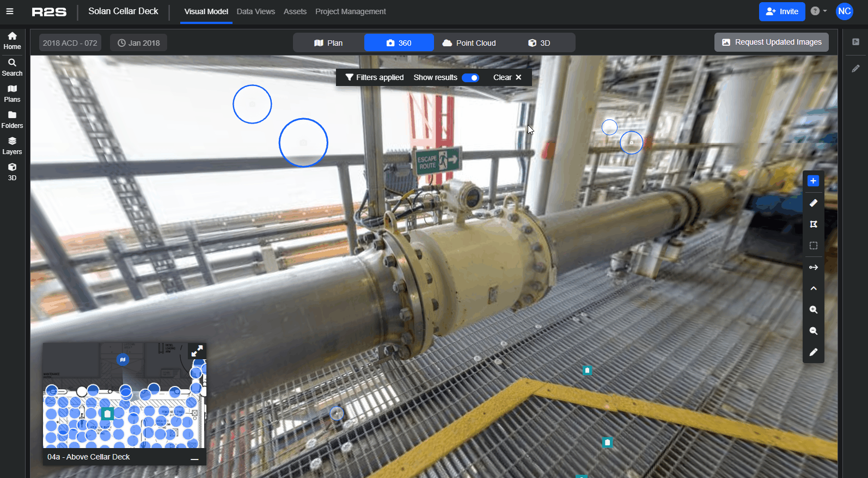Switch to the Point Cloud view

469,43
